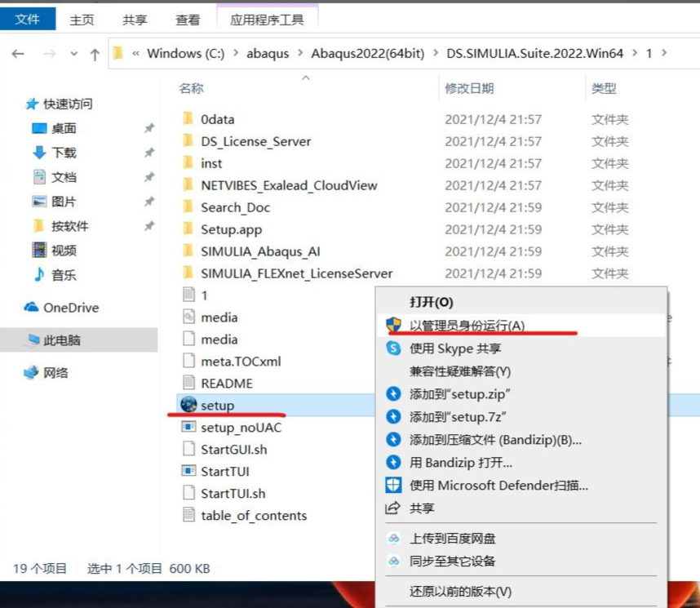Viewport: 700px width, 608px height.
Task: Open the recent locations dropdown arrow
Action: 74,54
